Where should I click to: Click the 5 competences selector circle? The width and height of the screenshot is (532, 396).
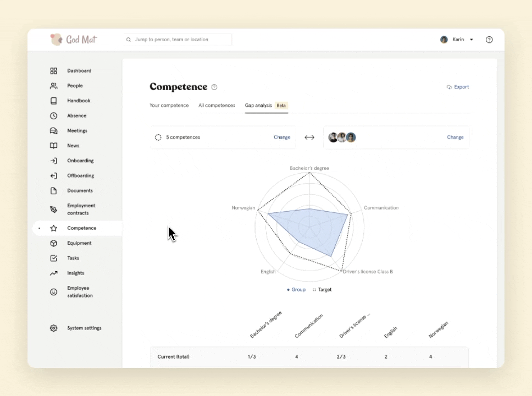[x=158, y=137]
